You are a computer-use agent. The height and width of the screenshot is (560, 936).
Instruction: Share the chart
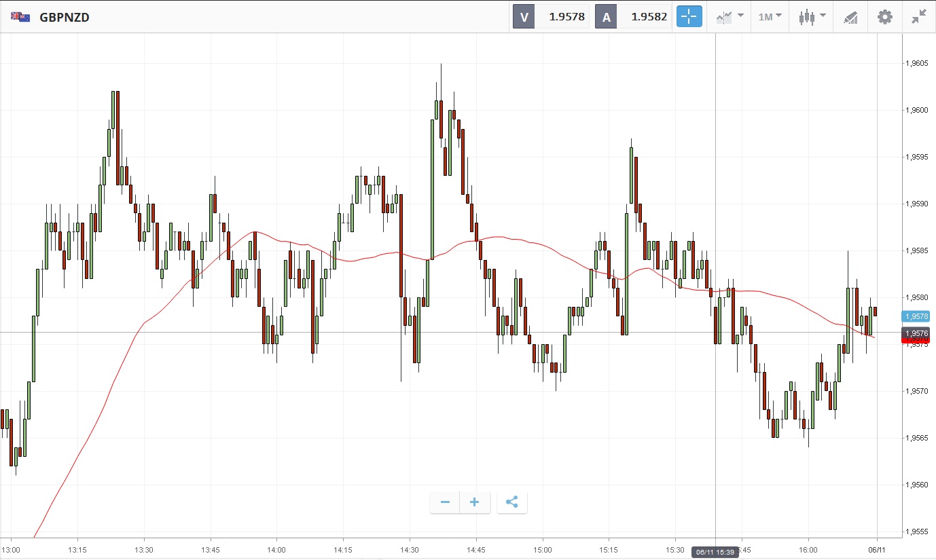click(512, 502)
